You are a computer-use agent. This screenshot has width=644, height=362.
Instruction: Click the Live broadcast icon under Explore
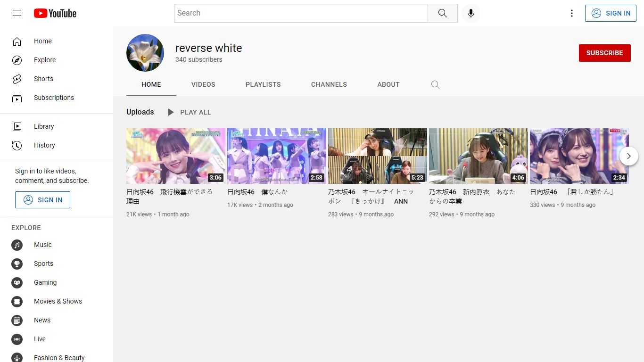pyautogui.click(x=17, y=339)
